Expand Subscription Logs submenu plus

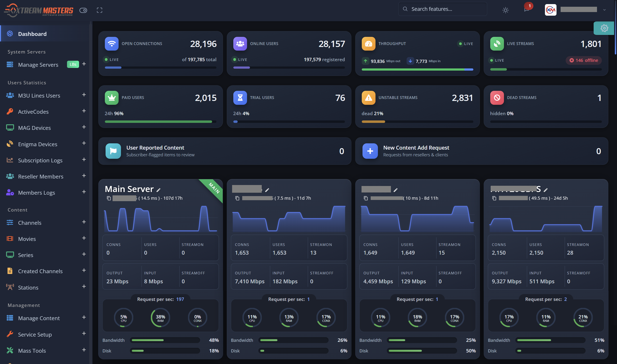84,159
